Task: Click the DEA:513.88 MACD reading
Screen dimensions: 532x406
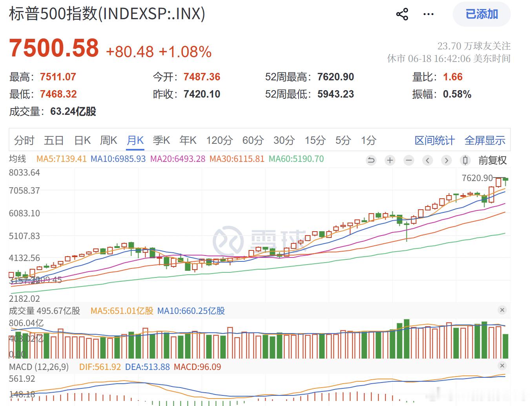Action: pos(148,367)
